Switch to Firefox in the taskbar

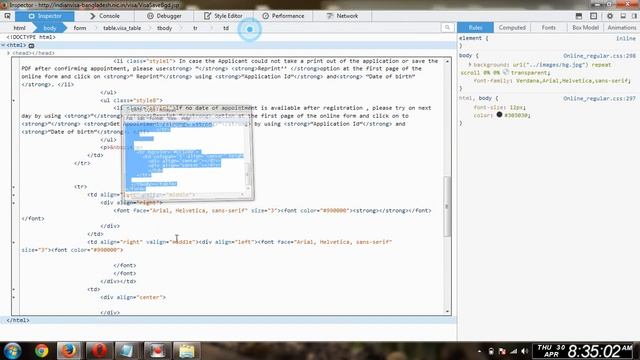(69, 351)
